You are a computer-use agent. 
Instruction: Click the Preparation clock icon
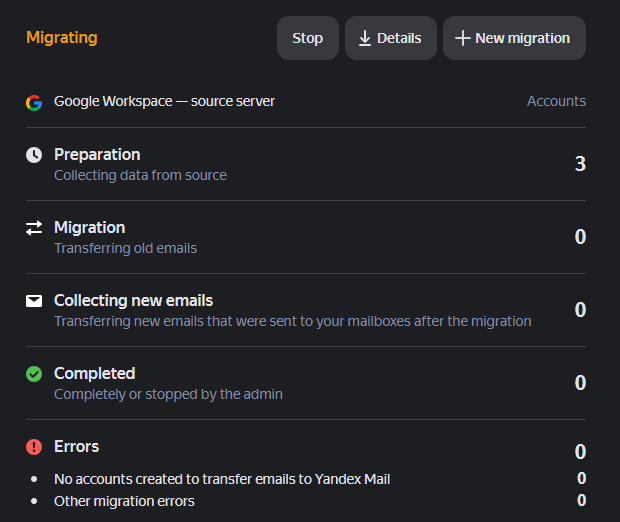point(34,155)
